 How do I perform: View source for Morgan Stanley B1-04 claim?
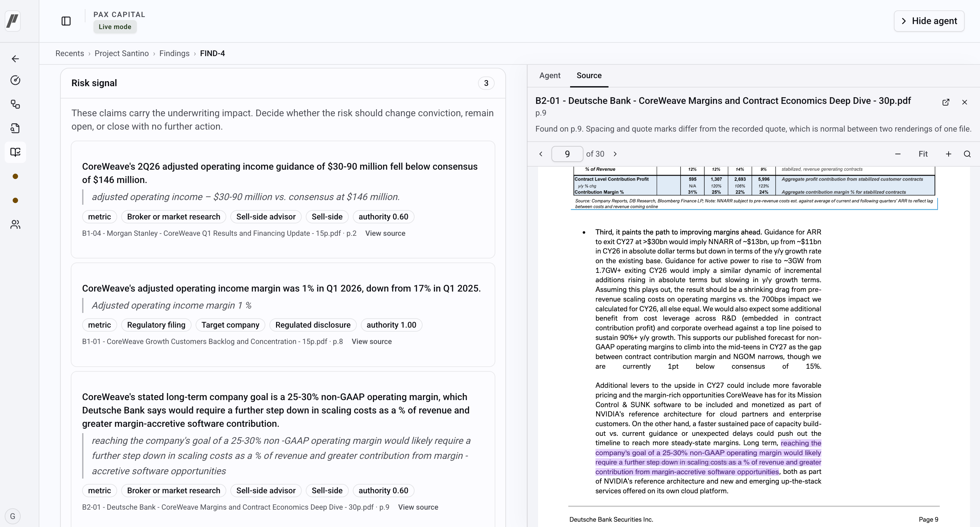tap(385, 233)
